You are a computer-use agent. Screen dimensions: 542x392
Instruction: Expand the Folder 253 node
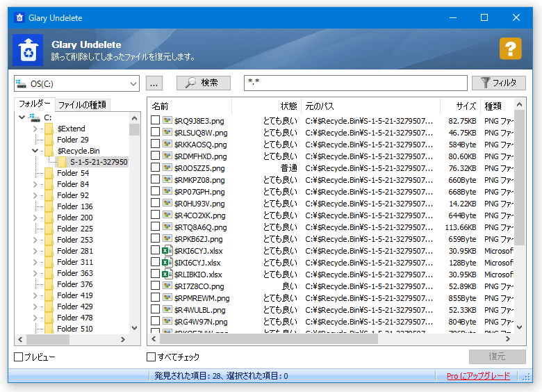pos(35,240)
